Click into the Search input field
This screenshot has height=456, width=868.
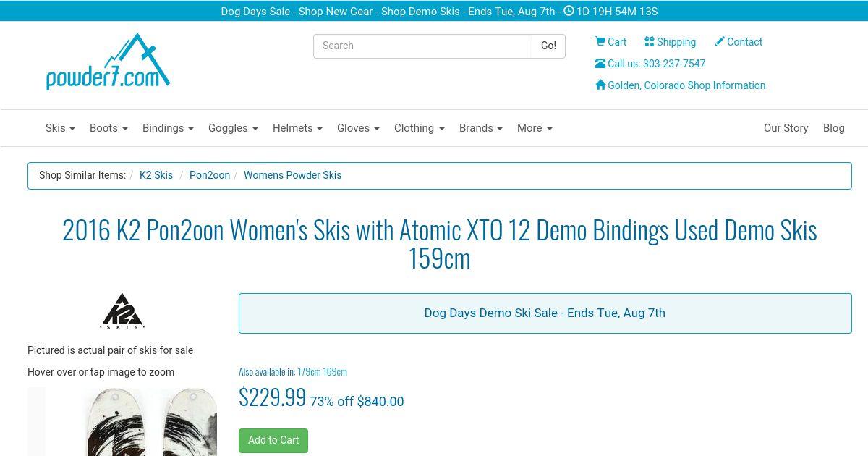(422, 46)
